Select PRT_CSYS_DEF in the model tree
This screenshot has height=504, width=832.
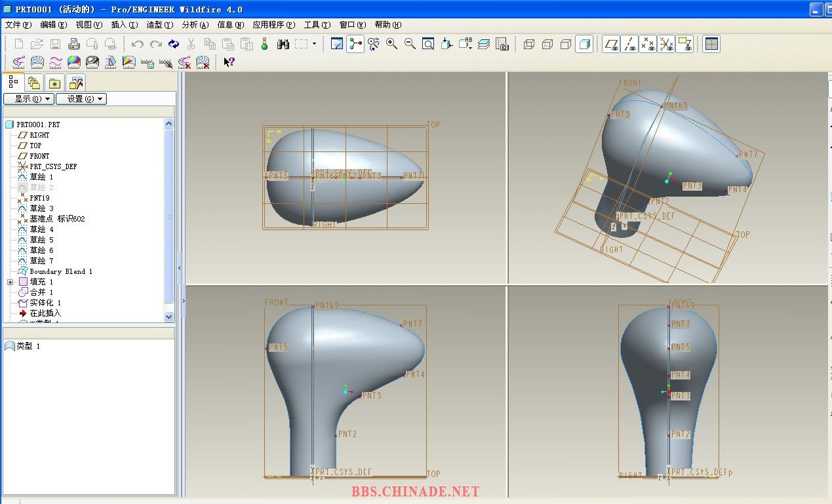(53, 166)
